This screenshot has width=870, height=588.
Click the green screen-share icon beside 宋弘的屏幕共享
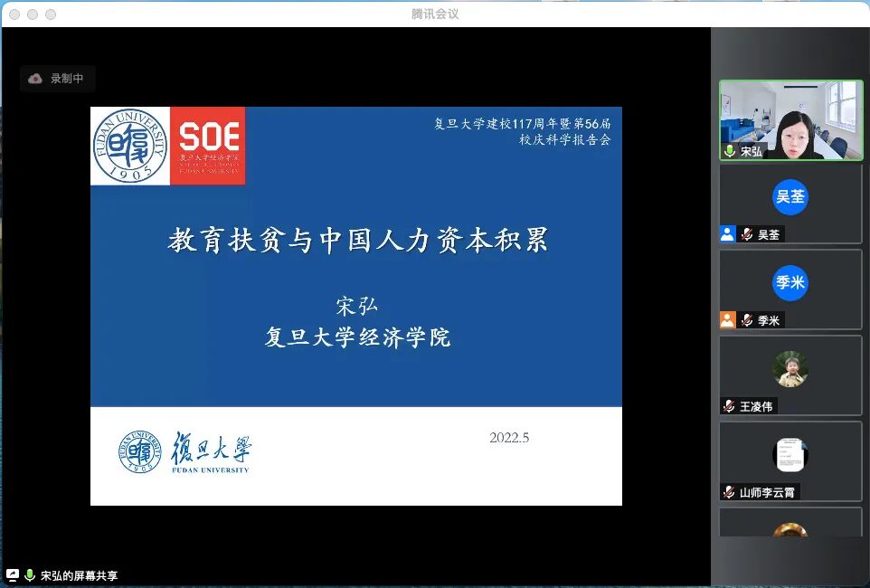[13, 574]
